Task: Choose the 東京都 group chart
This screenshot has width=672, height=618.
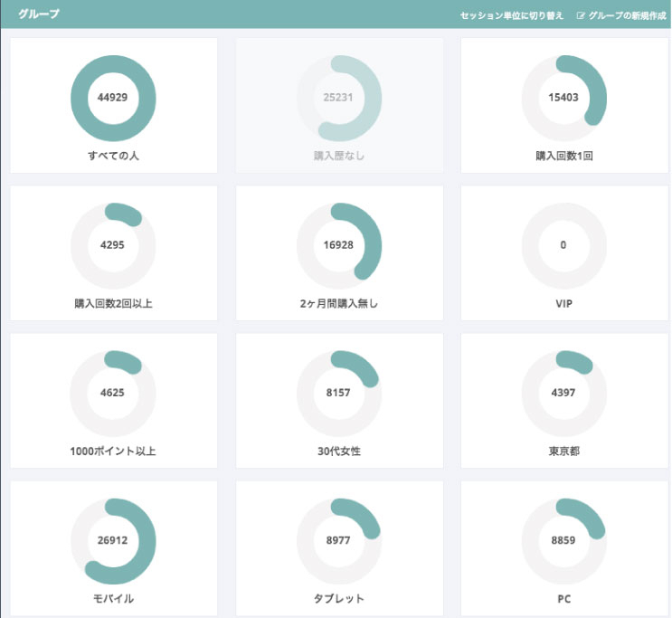Action: pyautogui.click(x=564, y=394)
